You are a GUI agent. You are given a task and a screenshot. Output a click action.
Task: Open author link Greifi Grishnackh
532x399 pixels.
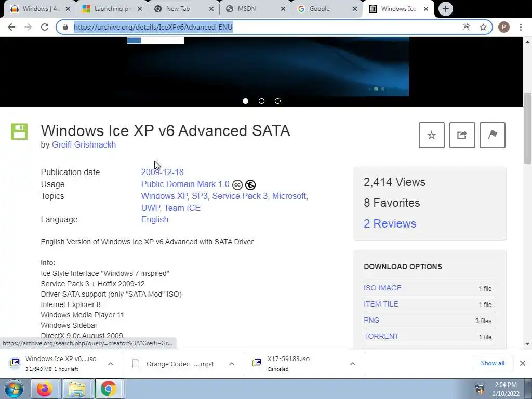(84, 144)
